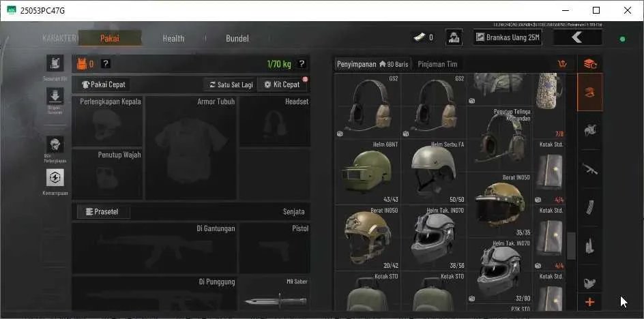Viewport: 644px width, 319px height.
Task: Click the Prasetel button
Action: [103, 212]
